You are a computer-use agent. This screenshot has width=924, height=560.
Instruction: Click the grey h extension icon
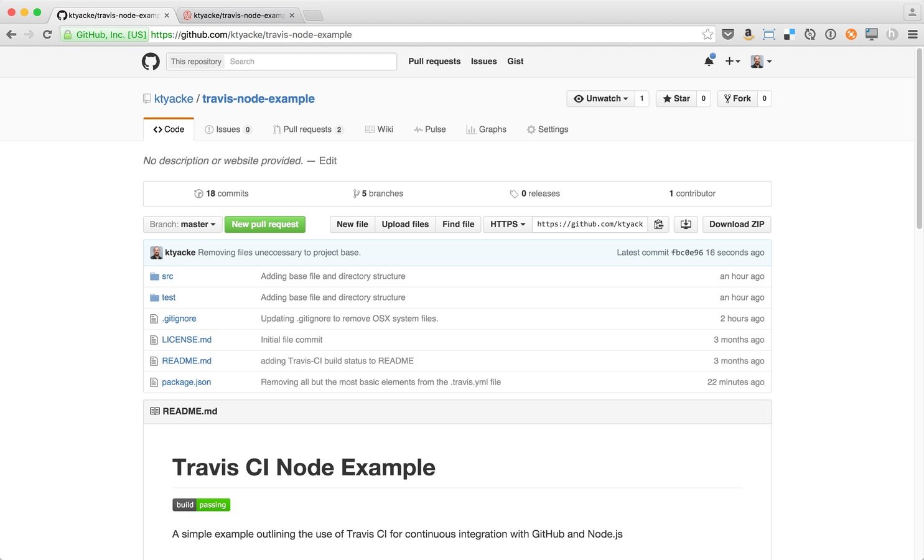pyautogui.click(x=892, y=34)
